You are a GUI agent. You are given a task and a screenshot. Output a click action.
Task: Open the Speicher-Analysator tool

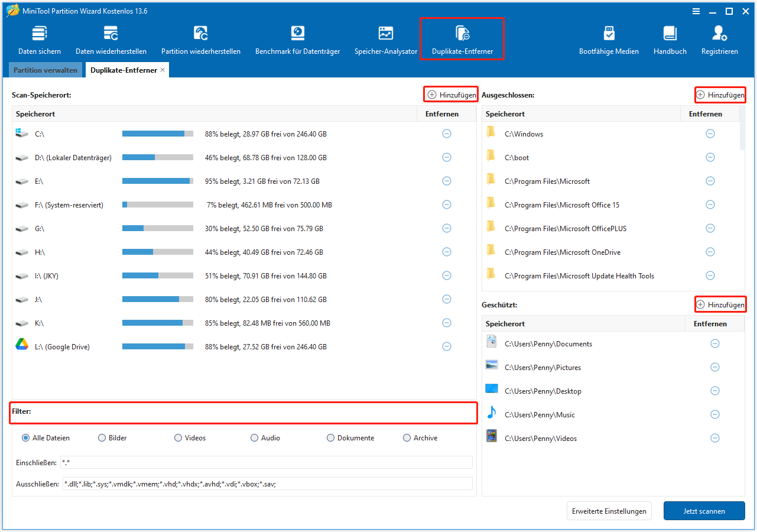point(386,40)
